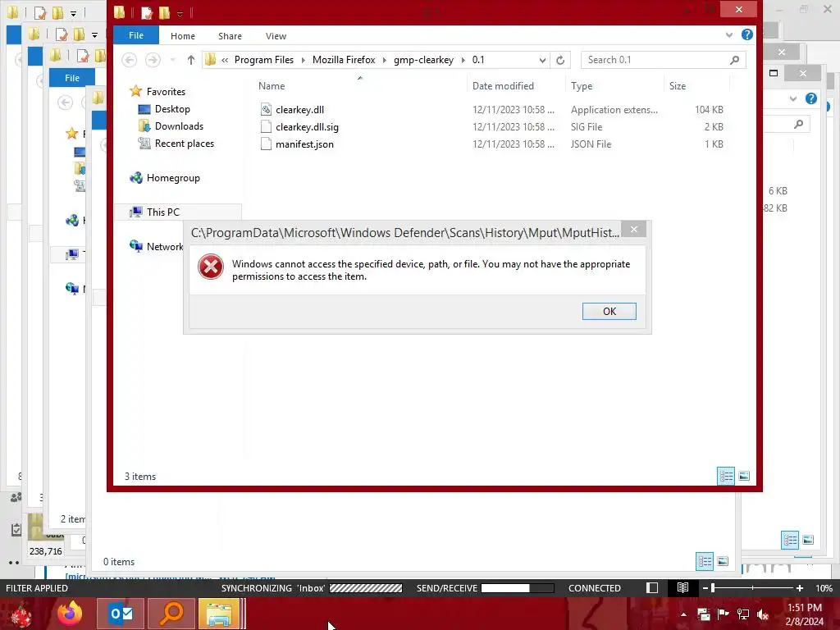Open the network tray icon
The height and width of the screenshot is (630, 840).
click(x=743, y=614)
